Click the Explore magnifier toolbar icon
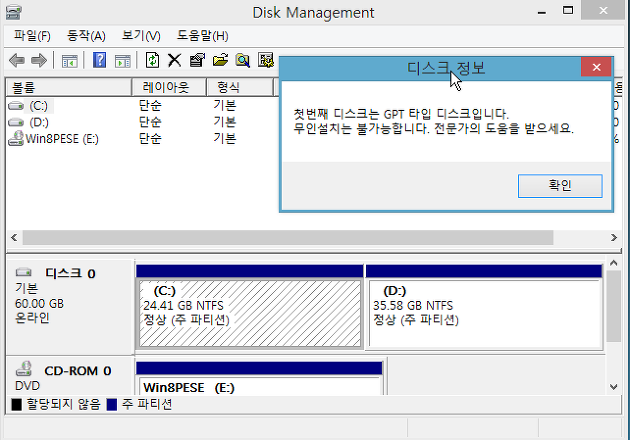The width and height of the screenshot is (630, 440). [243, 60]
